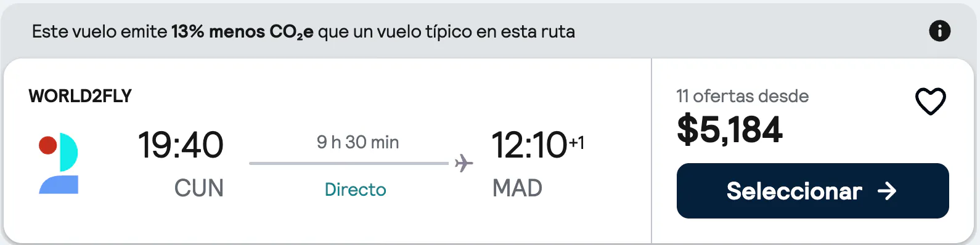This screenshot has height=245, width=980.
Task: Click the MAD arrival airport code
Action: pyautogui.click(x=517, y=188)
